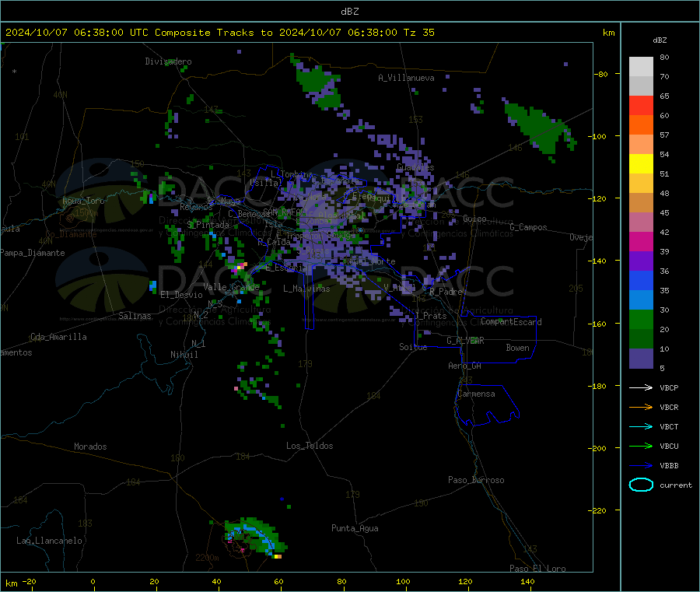
Task: Click the magenta 39 dBZ legend swatch
Action: pos(641,241)
